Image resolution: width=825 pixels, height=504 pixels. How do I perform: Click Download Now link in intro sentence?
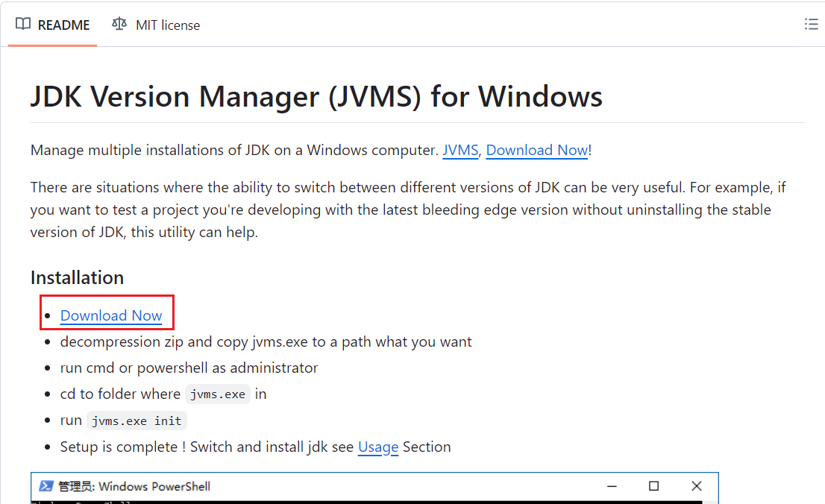point(536,151)
